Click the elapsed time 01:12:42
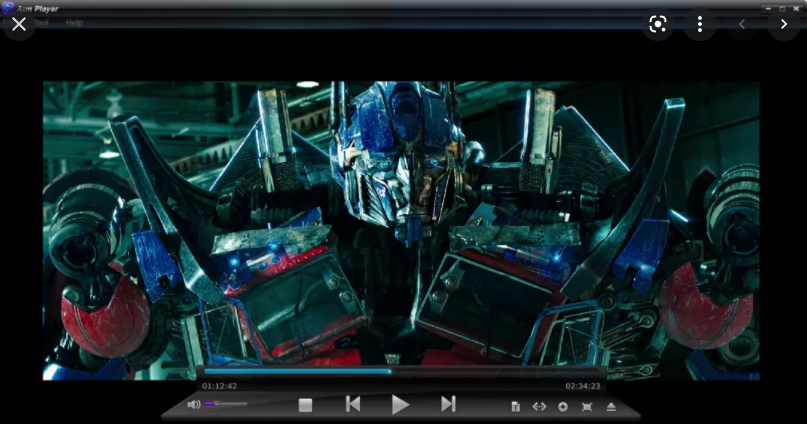807x424 pixels. click(219, 386)
